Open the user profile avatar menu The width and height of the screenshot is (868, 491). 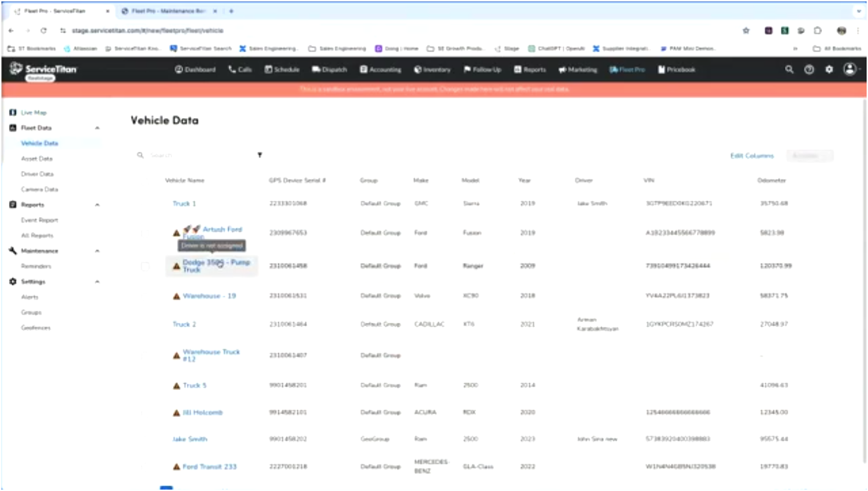pyautogui.click(x=850, y=69)
